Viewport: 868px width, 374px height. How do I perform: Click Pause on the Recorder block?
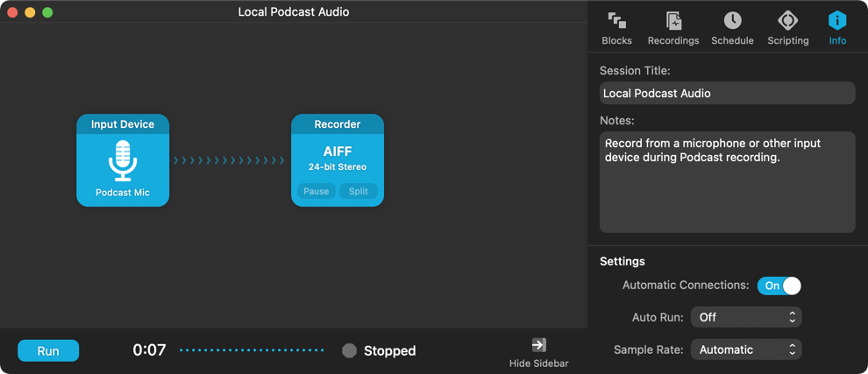[x=317, y=192]
